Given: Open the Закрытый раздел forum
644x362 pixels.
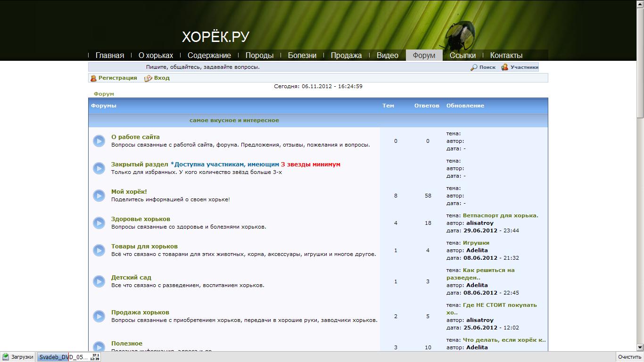Looking at the screenshot, I should click(x=140, y=165).
